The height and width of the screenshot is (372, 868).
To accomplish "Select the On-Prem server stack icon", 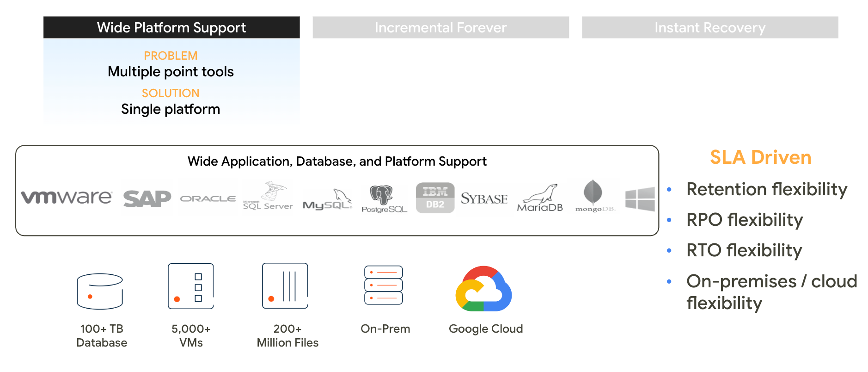I will (x=384, y=285).
